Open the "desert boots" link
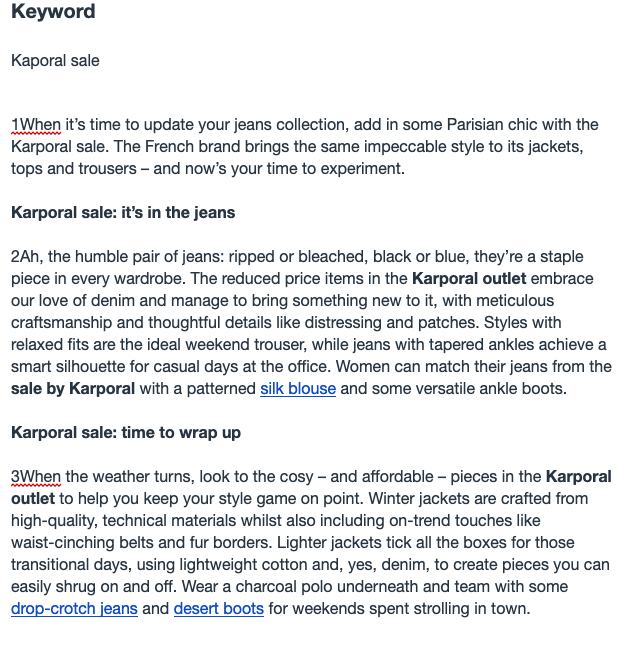626x649 pixels. click(219, 608)
